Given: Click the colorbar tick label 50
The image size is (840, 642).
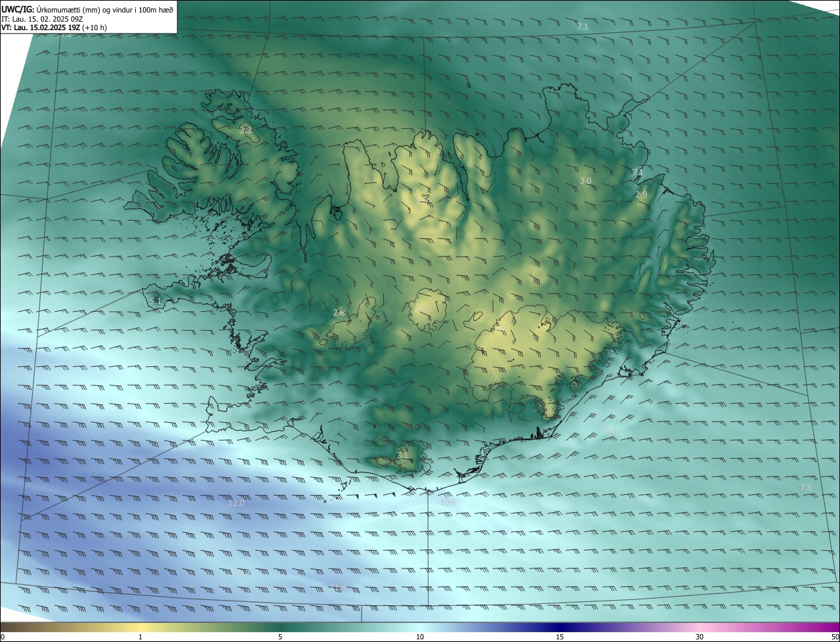Looking at the screenshot, I should [835, 637].
